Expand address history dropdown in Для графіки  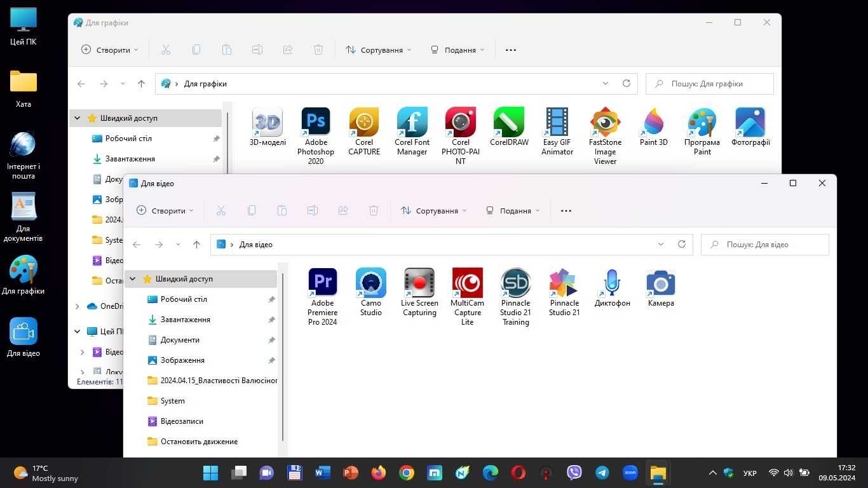tap(606, 83)
